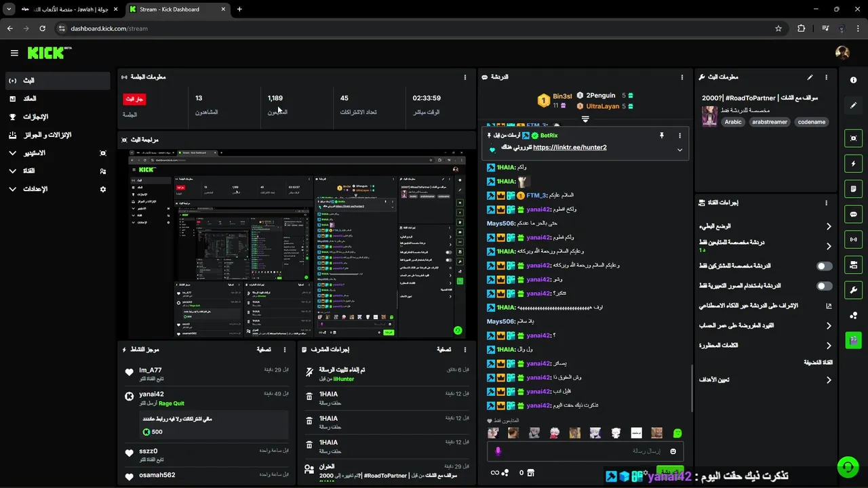Open stream info panel three-dot menu
Image resolution: width=868 pixels, height=488 pixels.
point(826,77)
